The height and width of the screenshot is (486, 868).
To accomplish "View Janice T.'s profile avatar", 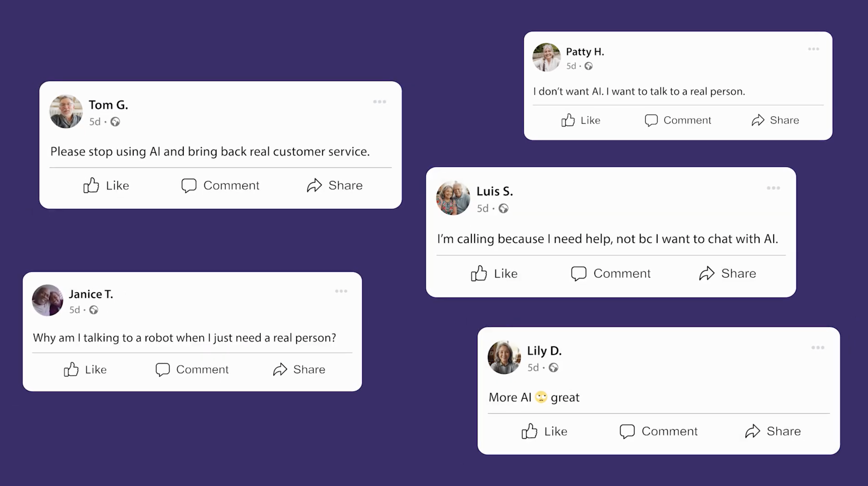I will 48,300.
